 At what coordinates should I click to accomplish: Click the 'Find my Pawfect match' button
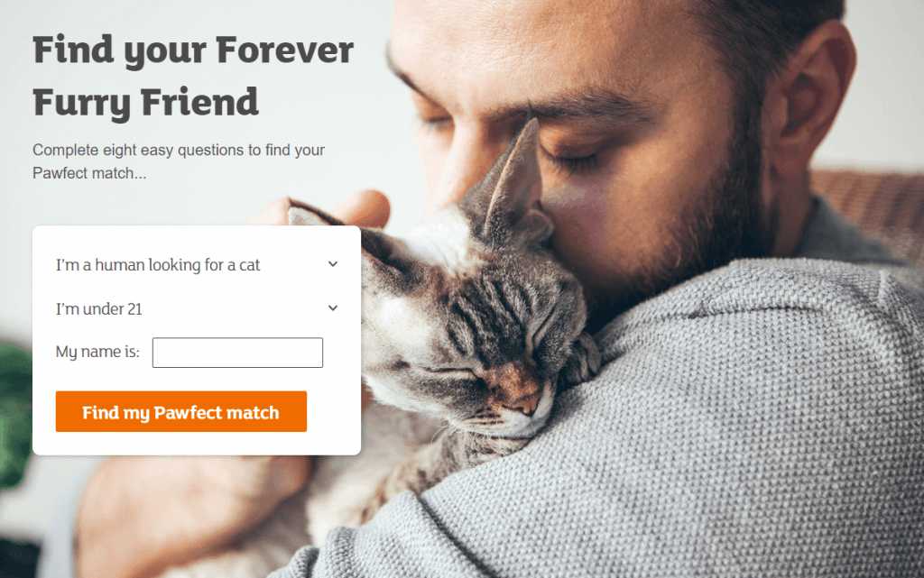180,411
